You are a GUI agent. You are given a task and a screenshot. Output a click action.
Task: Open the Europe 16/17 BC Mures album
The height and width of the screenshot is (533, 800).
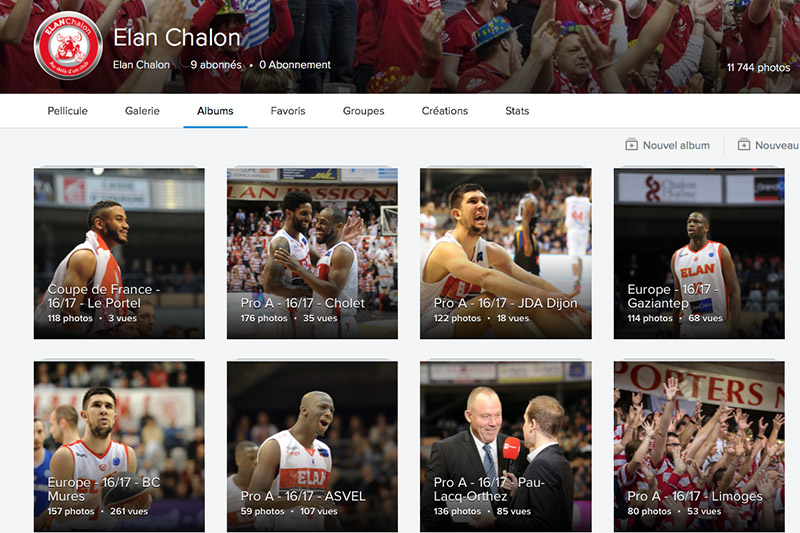[x=119, y=447]
